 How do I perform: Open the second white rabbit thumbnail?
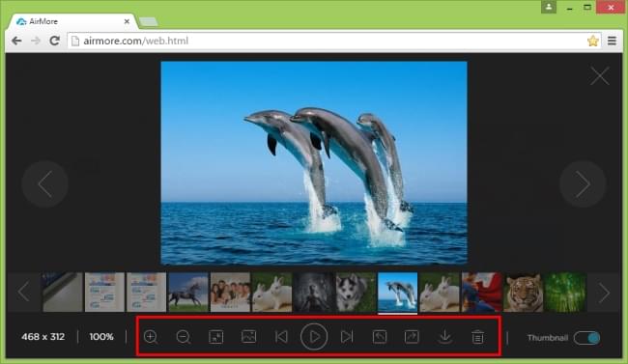pos(440,293)
